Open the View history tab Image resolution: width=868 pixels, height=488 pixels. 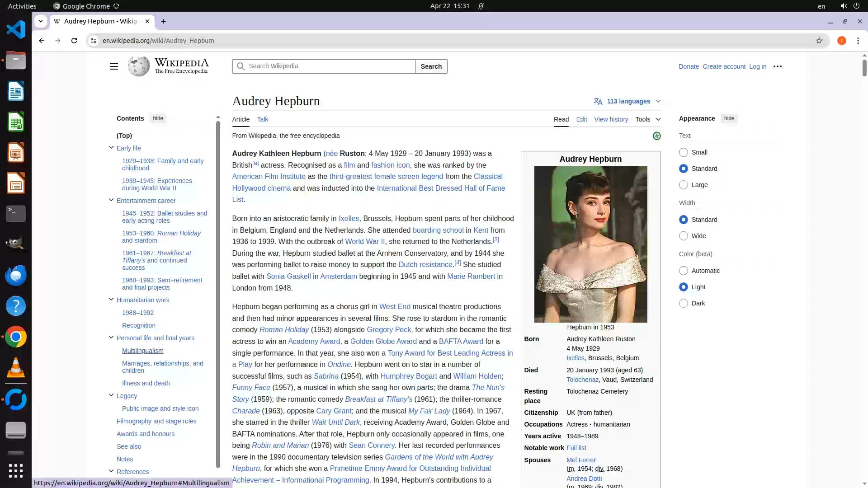point(611,119)
